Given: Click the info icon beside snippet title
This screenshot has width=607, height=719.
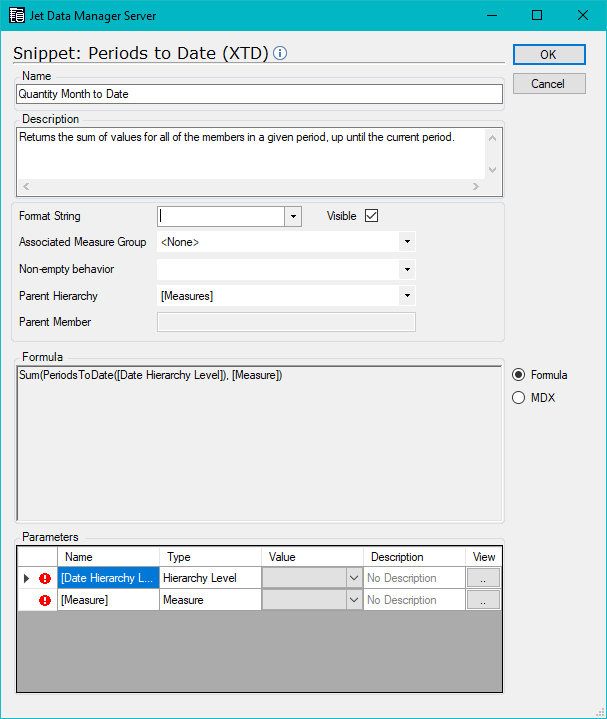Looking at the screenshot, I should (x=280, y=53).
